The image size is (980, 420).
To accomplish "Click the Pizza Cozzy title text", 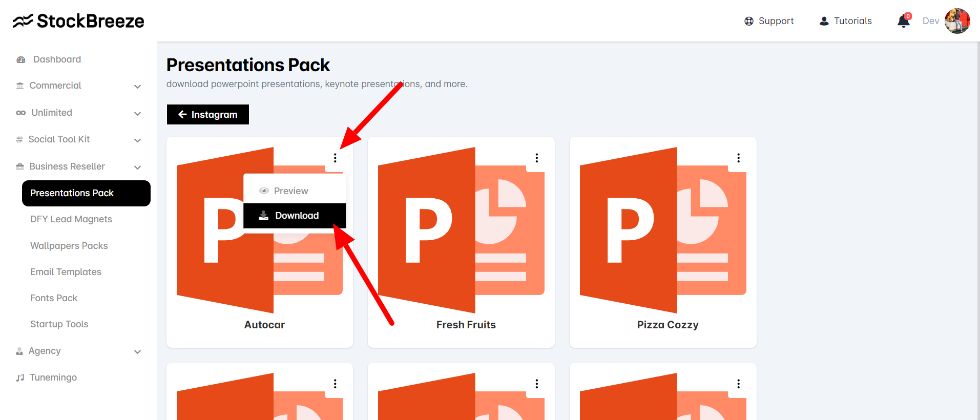I will 668,325.
